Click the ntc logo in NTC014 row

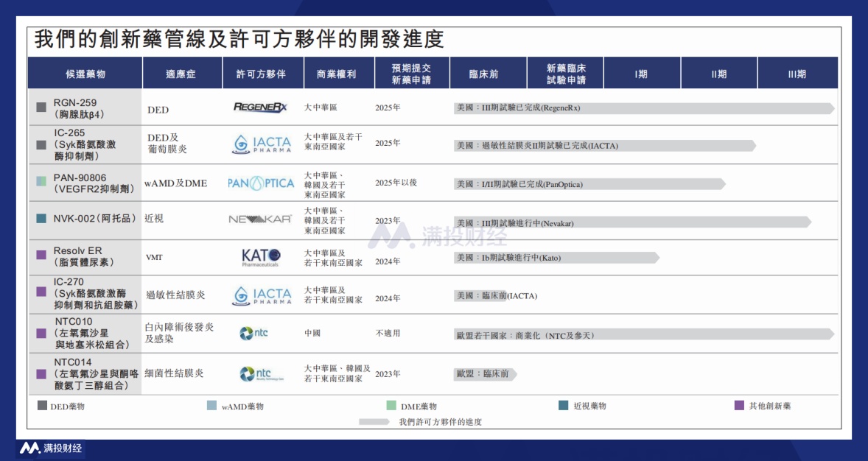click(x=256, y=374)
